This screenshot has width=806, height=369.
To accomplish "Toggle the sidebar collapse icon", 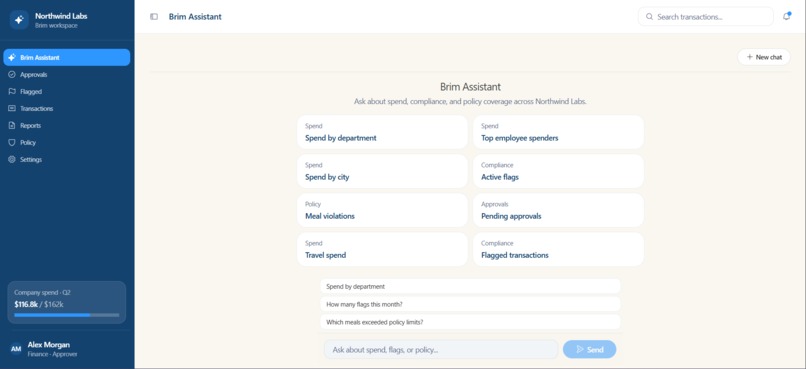I will pyautogui.click(x=154, y=16).
